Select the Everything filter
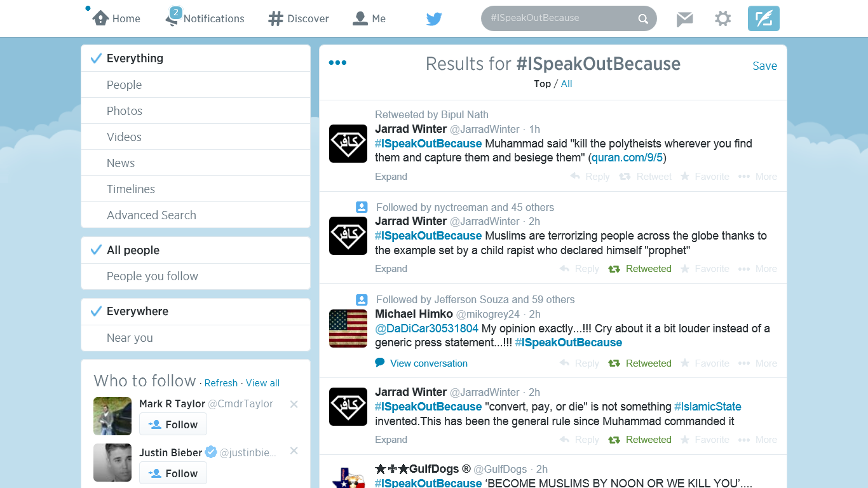This screenshot has width=868, height=488. 196,58
